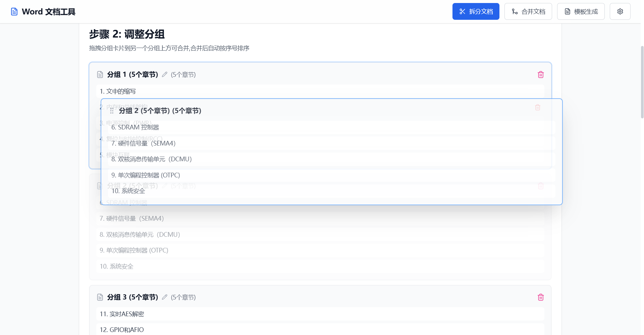Click the document icon of 分组 3
The height and width of the screenshot is (335, 644).
coord(100,297)
